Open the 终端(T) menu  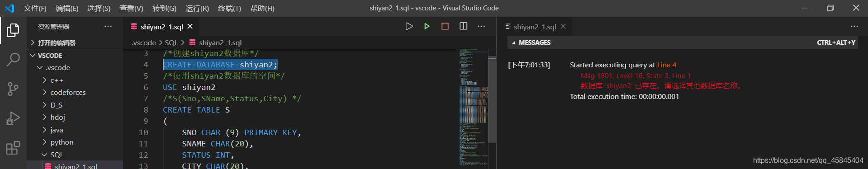click(229, 8)
